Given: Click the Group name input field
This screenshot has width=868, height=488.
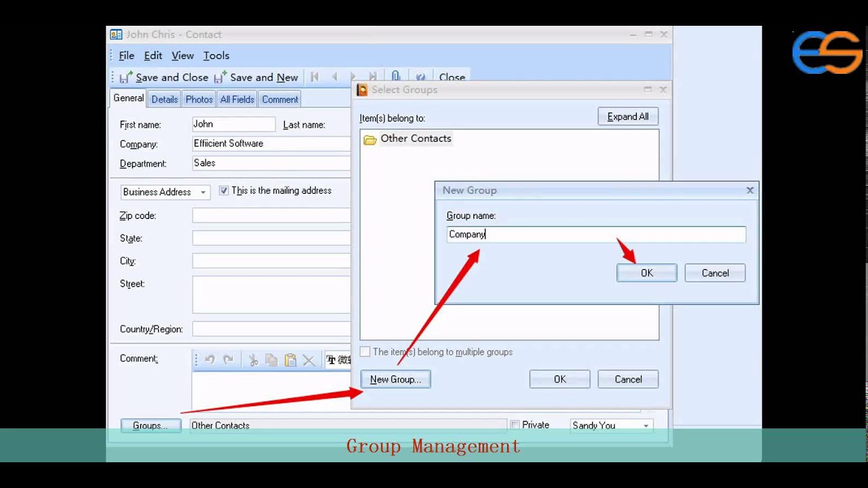Looking at the screenshot, I should tap(596, 235).
